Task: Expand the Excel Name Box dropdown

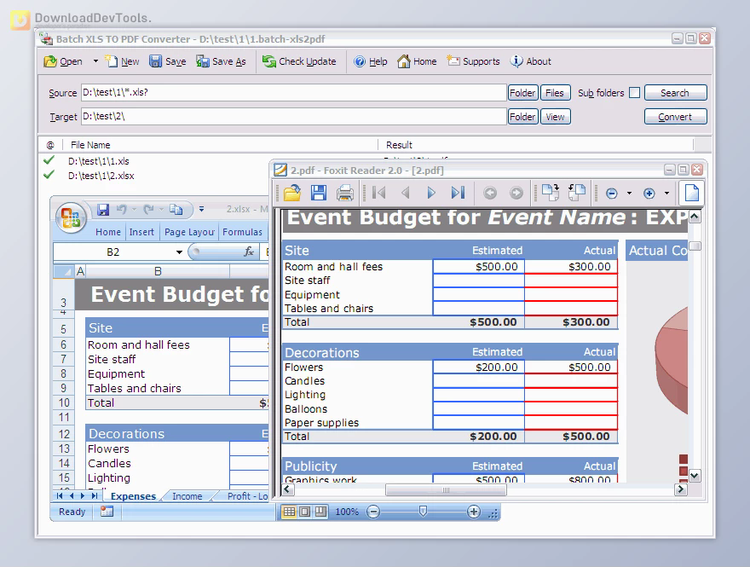Action: click(x=179, y=252)
